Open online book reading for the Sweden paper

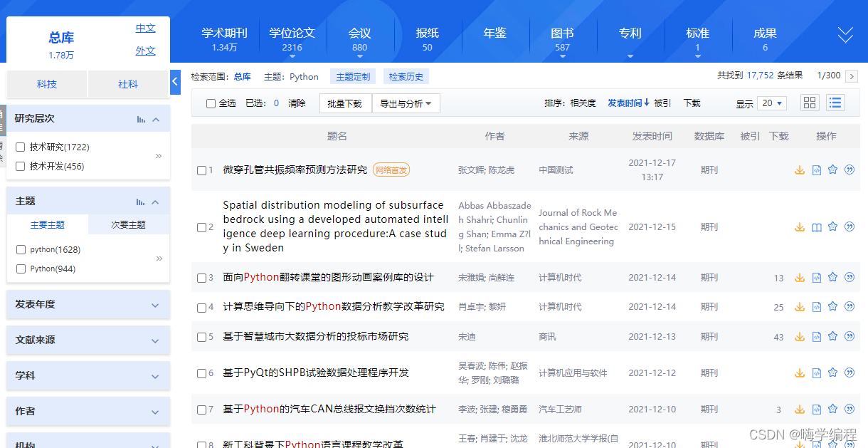coord(816,226)
